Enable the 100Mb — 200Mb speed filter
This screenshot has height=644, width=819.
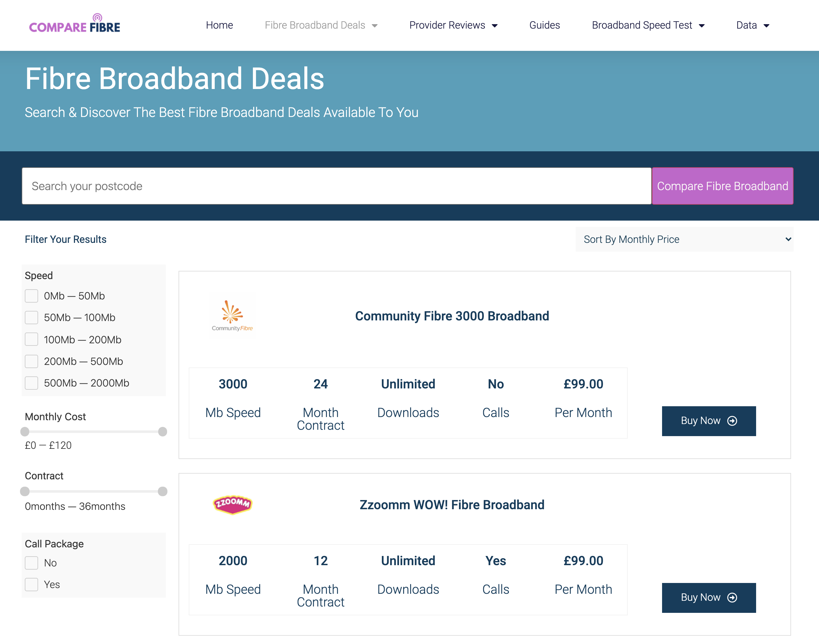31,339
